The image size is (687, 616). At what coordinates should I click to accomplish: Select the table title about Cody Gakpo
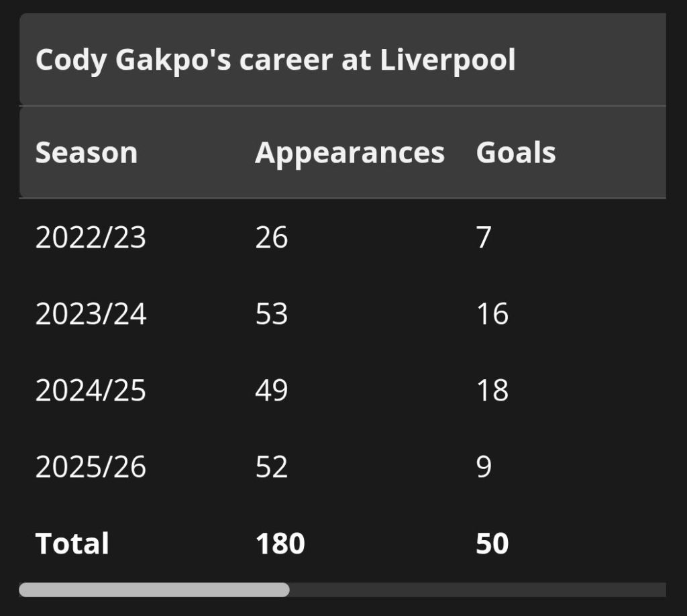point(275,60)
